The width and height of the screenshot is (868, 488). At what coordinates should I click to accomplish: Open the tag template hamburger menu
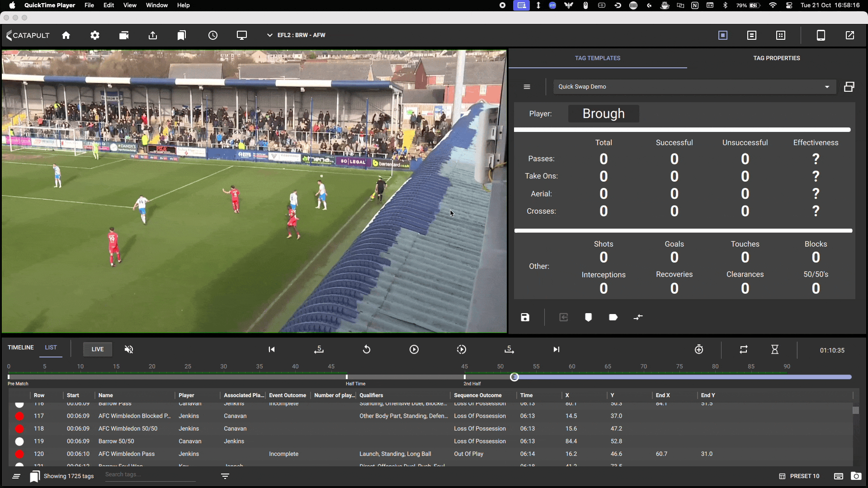[527, 87]
